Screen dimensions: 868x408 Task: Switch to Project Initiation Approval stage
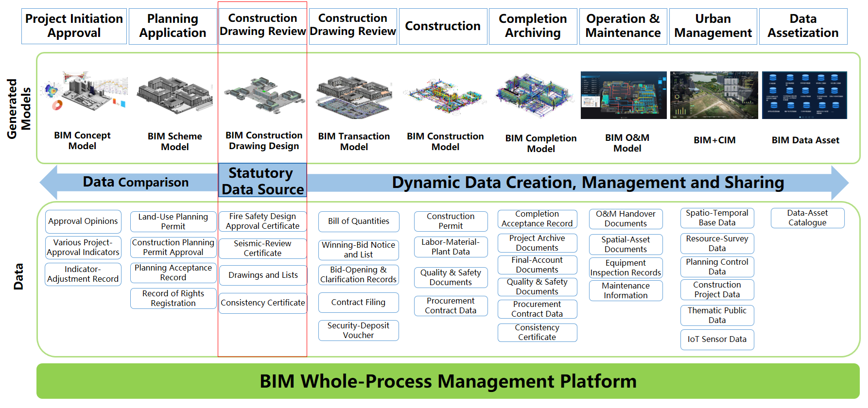click(x=74, y=26)
